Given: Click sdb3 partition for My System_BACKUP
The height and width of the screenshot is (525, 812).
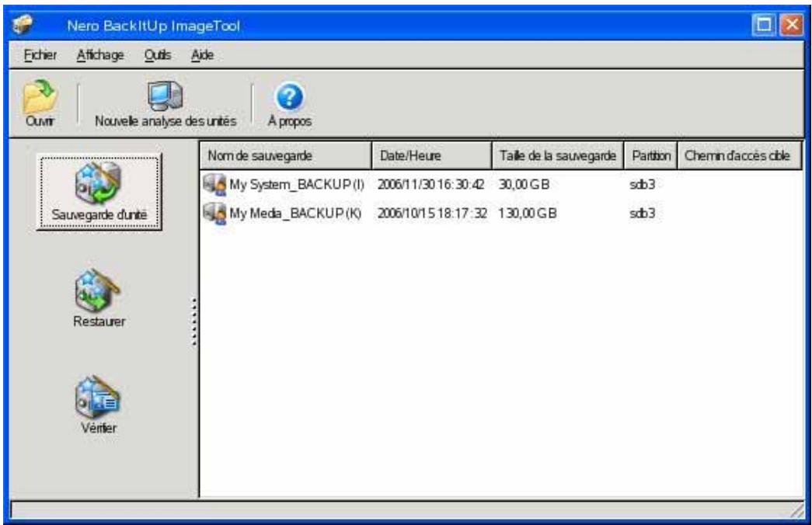Looking at the screenshot, I should point(642,185).
